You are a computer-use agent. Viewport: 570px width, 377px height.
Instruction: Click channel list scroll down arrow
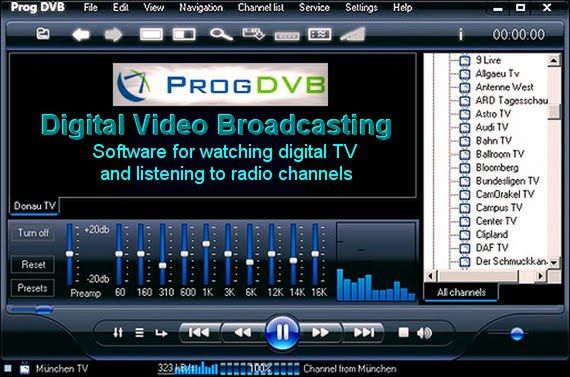click(x=554, y=262)
